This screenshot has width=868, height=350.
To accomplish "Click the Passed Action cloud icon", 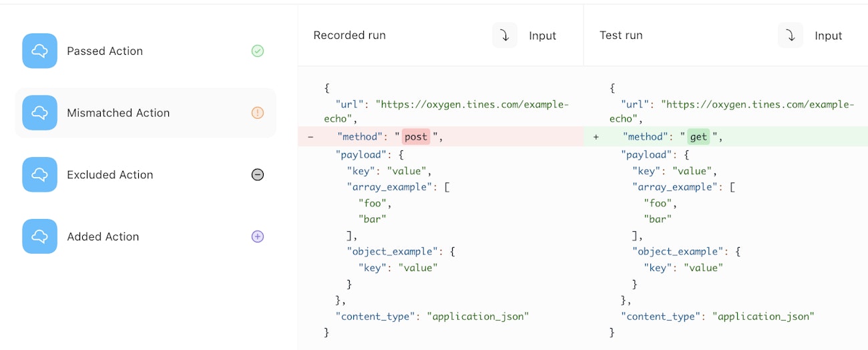I will coord(39,51).
